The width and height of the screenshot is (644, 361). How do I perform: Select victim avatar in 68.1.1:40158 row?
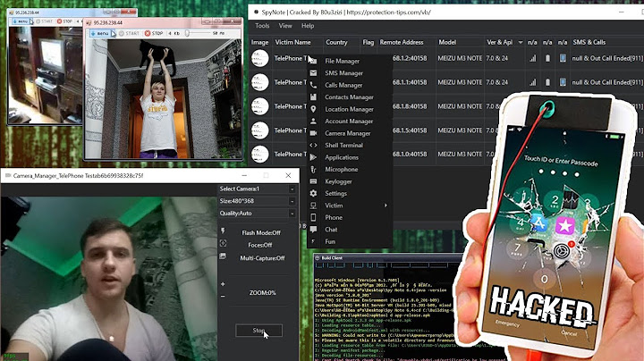259,82
